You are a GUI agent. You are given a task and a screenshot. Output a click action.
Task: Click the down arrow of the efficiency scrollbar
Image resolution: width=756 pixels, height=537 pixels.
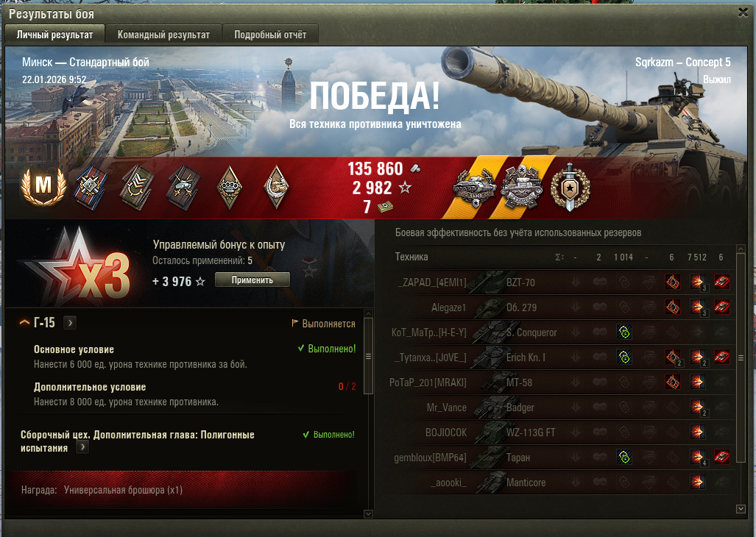[741, 508]
